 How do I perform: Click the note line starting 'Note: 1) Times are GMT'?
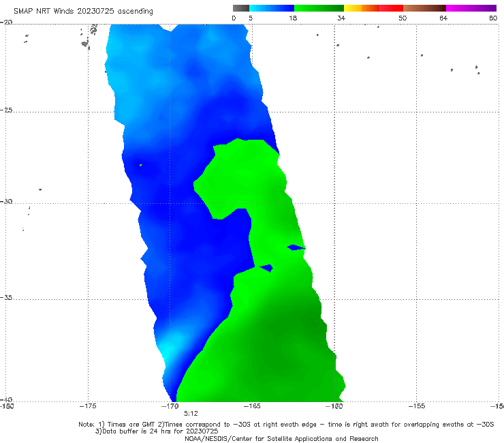[x=286, y=425]
